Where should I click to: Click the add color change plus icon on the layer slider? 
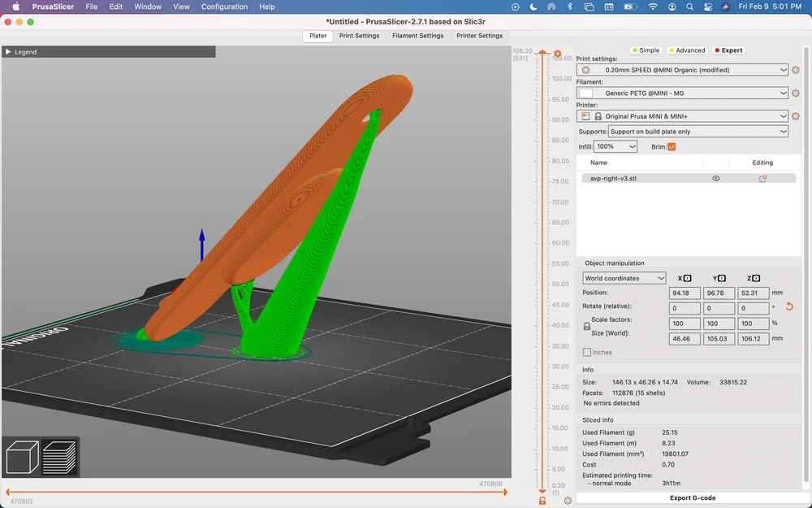(557, 54)
